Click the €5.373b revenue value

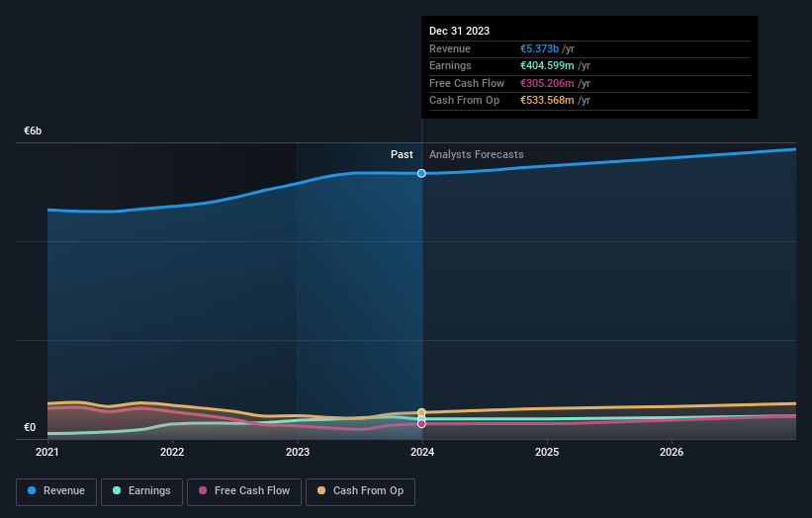[539, 48]
